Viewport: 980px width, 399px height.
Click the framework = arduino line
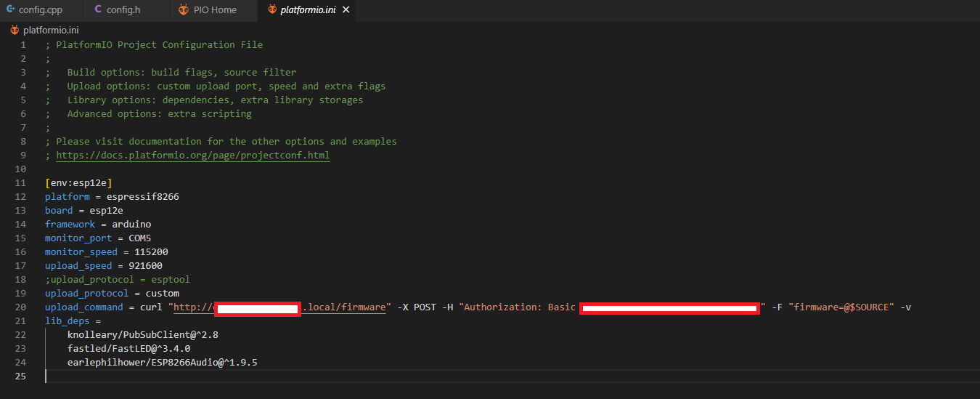point(98,225)
